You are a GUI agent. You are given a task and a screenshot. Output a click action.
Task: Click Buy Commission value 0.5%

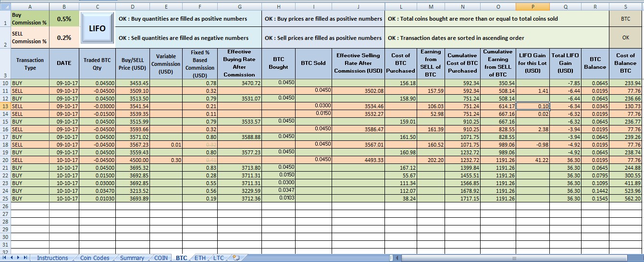click(x=64, y=19)
